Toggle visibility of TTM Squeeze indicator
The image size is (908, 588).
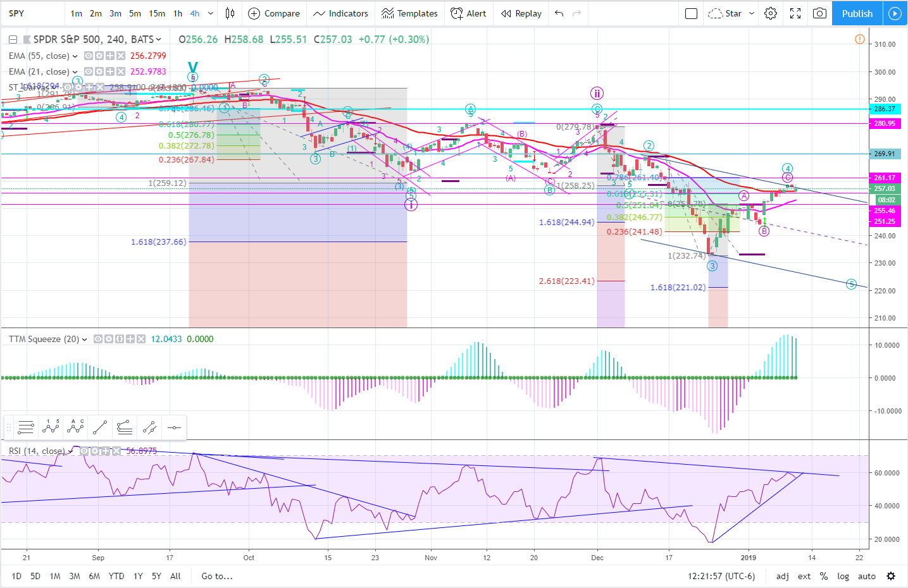pyautogui.click(x=98, y=339)
